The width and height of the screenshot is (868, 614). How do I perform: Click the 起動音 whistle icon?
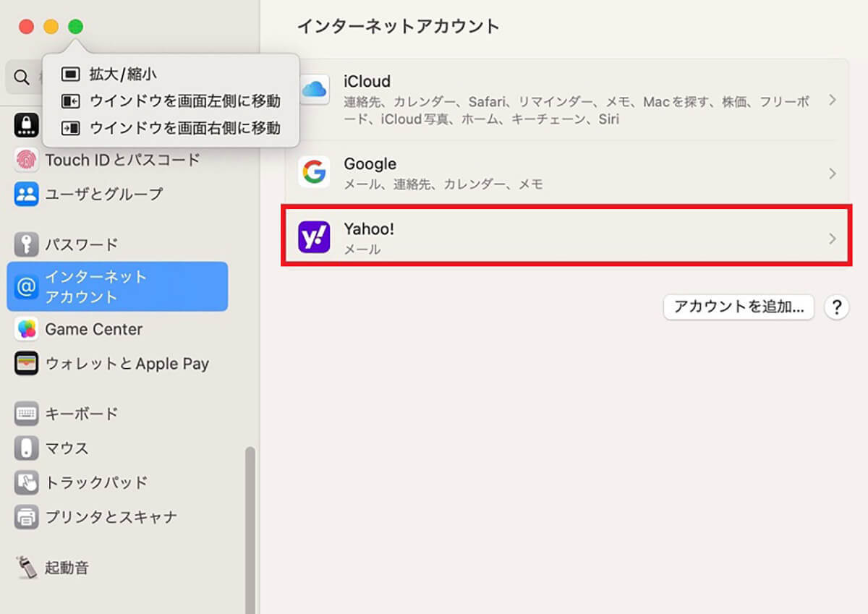point(26,568)
